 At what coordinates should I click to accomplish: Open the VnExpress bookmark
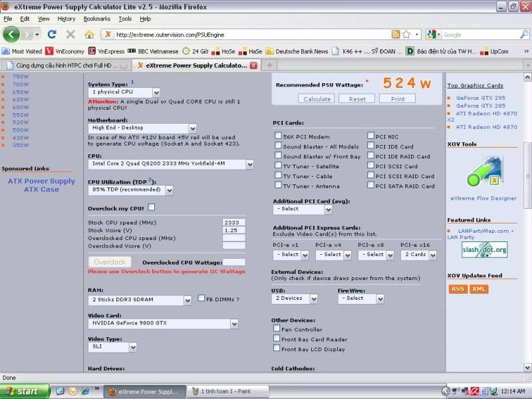[x=106, y=51]
